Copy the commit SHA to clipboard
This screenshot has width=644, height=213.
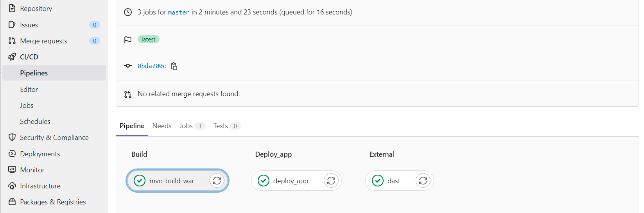[174, 66]
